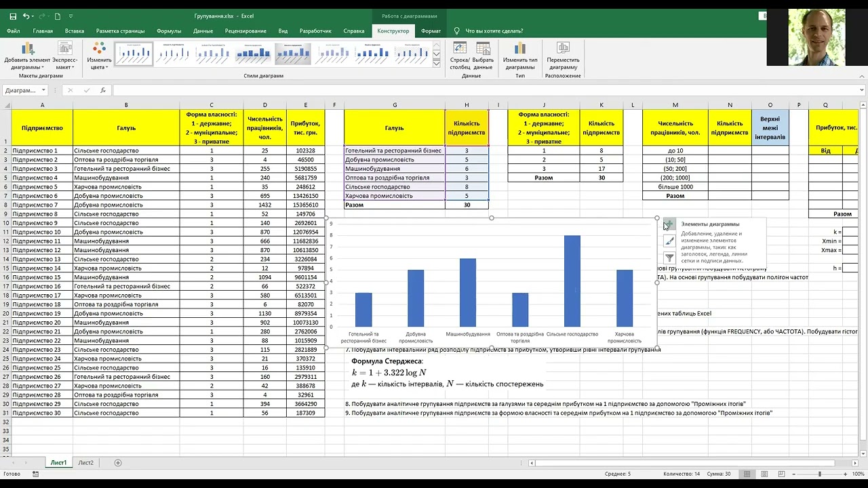Show the previous row of chart styles

pos(437,45)
